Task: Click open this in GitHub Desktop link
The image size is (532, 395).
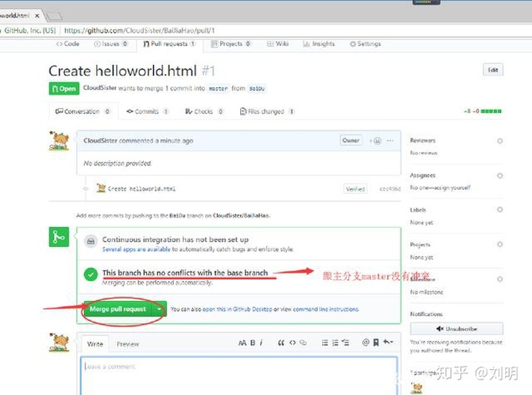Action: 237,309
